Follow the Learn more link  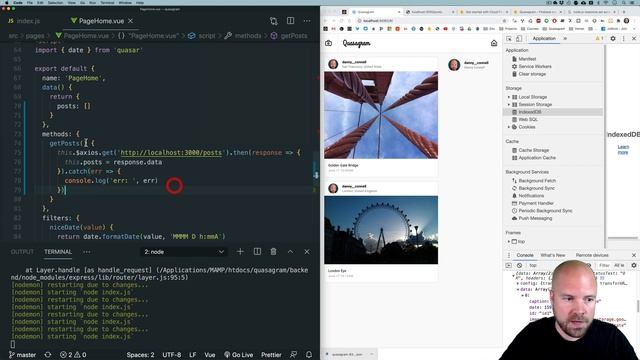click(623, 149)
